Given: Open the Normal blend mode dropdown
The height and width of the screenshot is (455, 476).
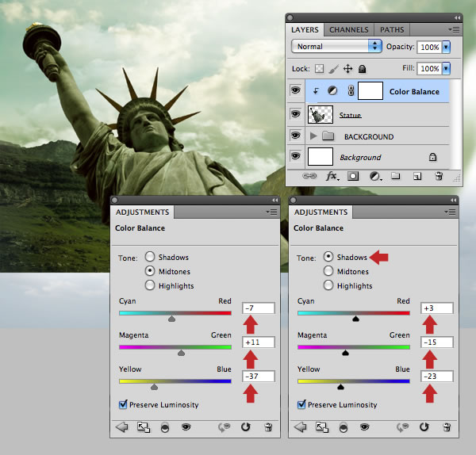Looking at the screenshot, I should click(336, 47).
